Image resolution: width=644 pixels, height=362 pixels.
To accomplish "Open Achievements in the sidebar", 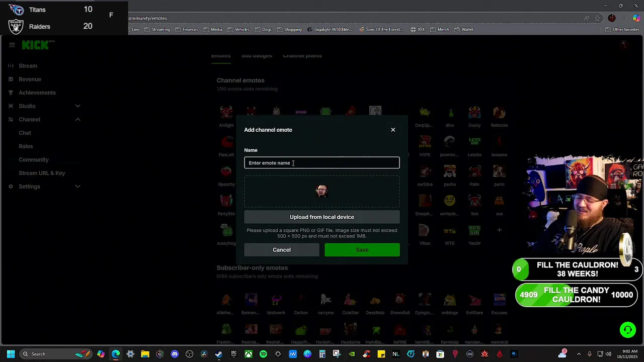I will (37, 93).
